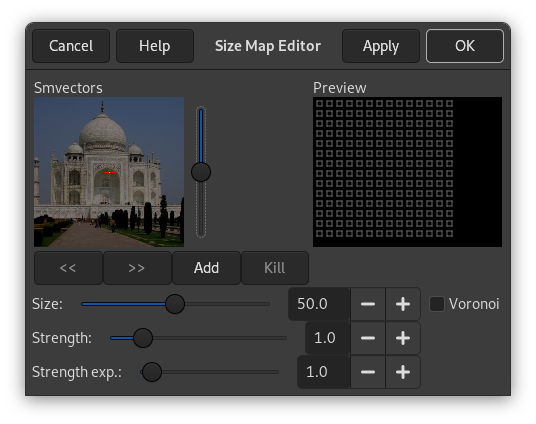Screen dimensions: 536x424
Task: Click the Kill button
Action: click(275, 268)
